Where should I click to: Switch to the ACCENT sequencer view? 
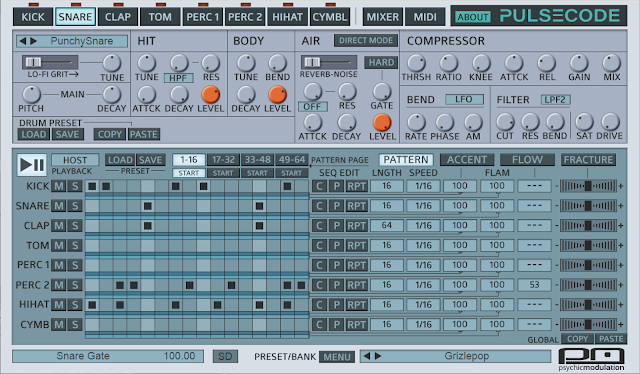467,160
